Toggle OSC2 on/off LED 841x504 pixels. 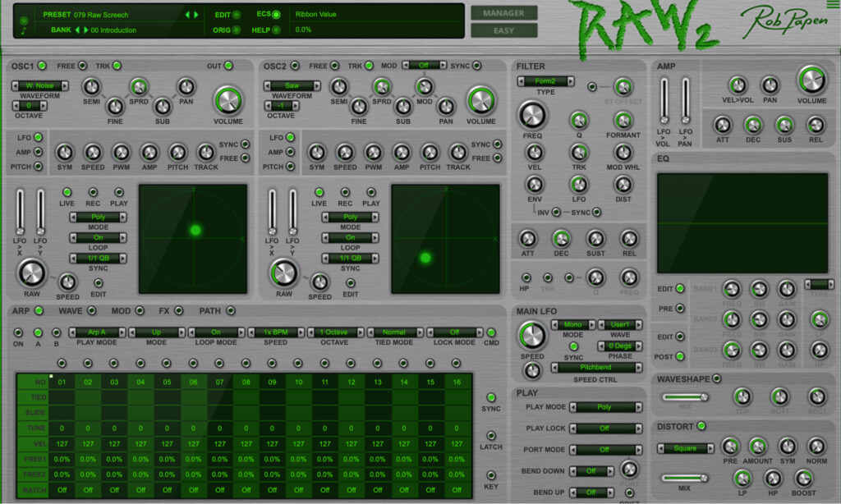[x=295, y=66]
